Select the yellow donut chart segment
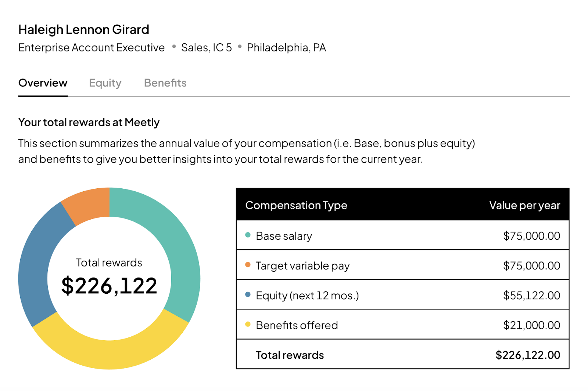The image size is (588, 391). point(110,354)
